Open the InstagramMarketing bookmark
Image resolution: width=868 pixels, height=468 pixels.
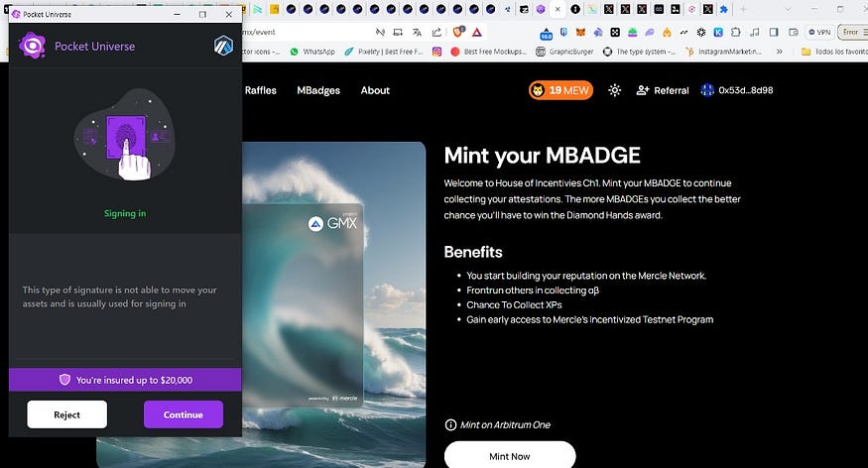click(723, 52)
